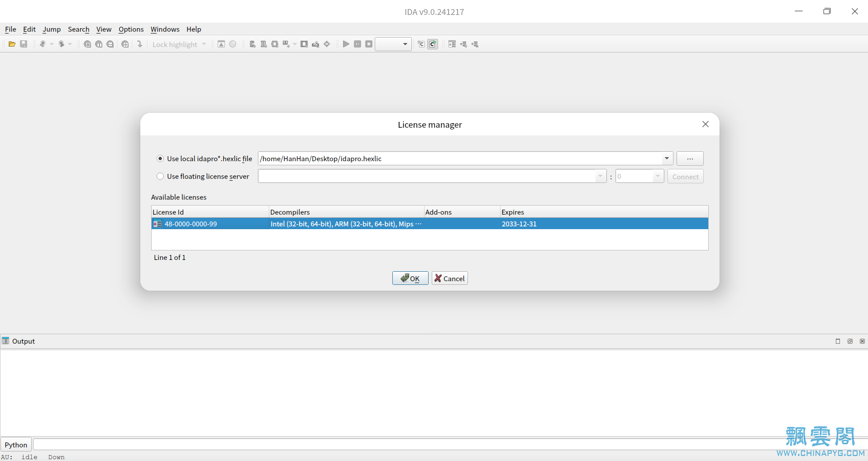Click the gray circle toolbar icon
This screenshot has height=461, width=868.
(x=233, y=44)
